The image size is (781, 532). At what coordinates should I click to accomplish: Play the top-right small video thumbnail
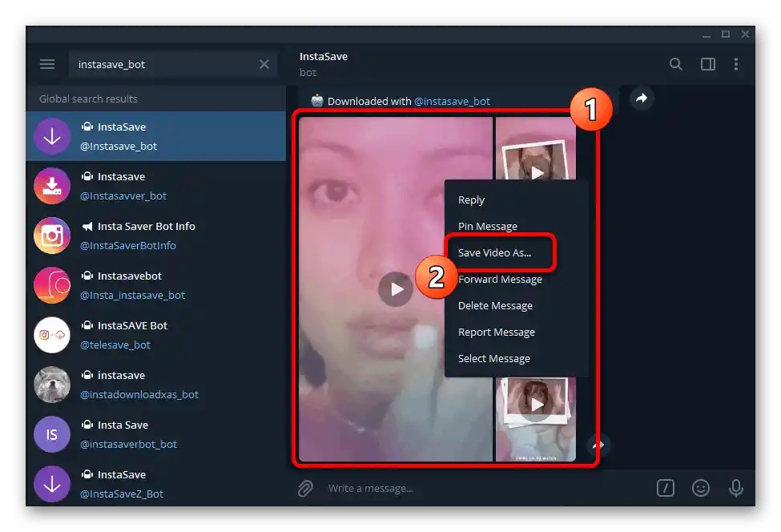536,172
